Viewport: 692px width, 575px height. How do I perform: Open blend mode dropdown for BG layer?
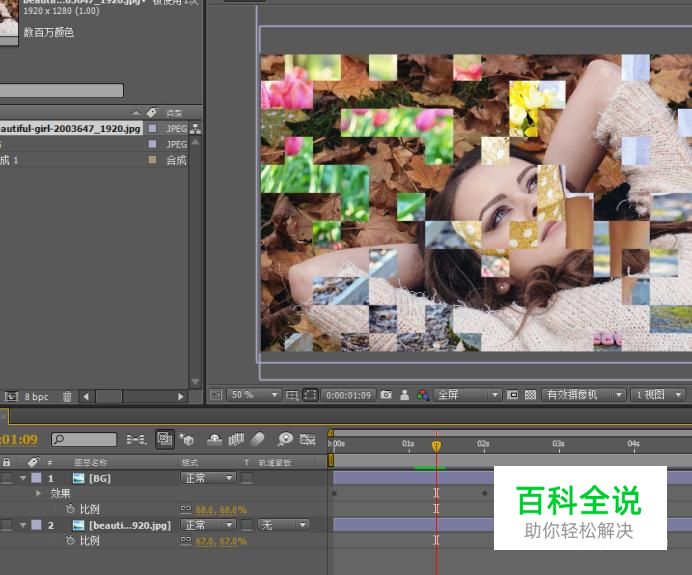pyautogui.click(x=208, y=478)
